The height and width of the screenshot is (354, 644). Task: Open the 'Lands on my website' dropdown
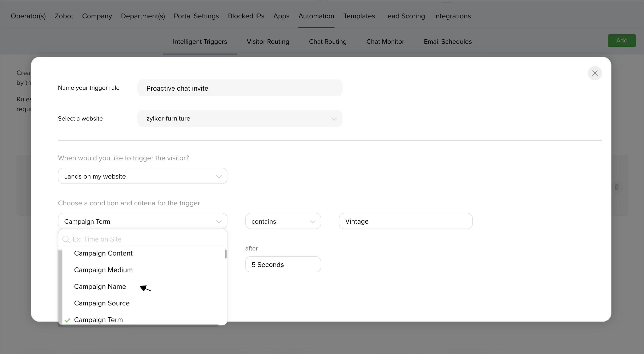point(142,176)
